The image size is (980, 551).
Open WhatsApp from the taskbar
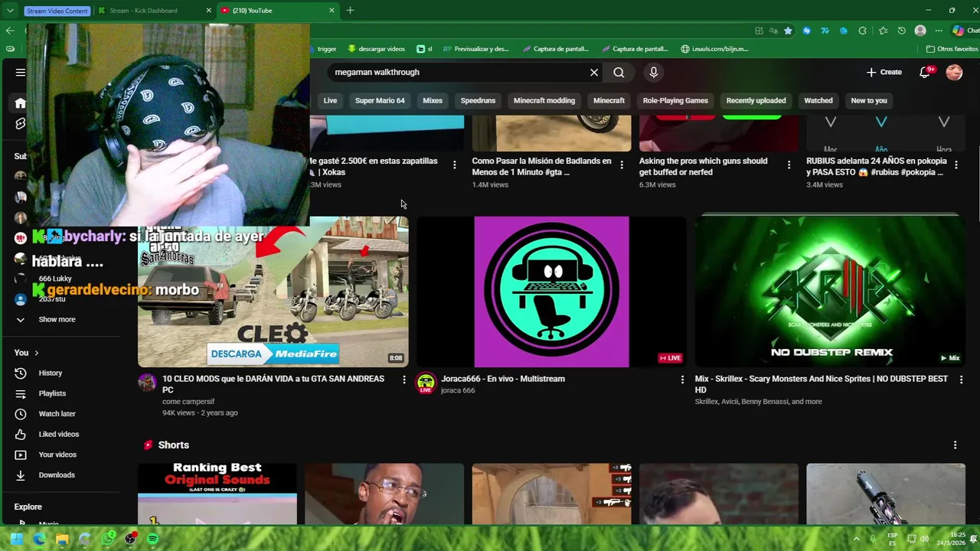[x=108, y=539]
